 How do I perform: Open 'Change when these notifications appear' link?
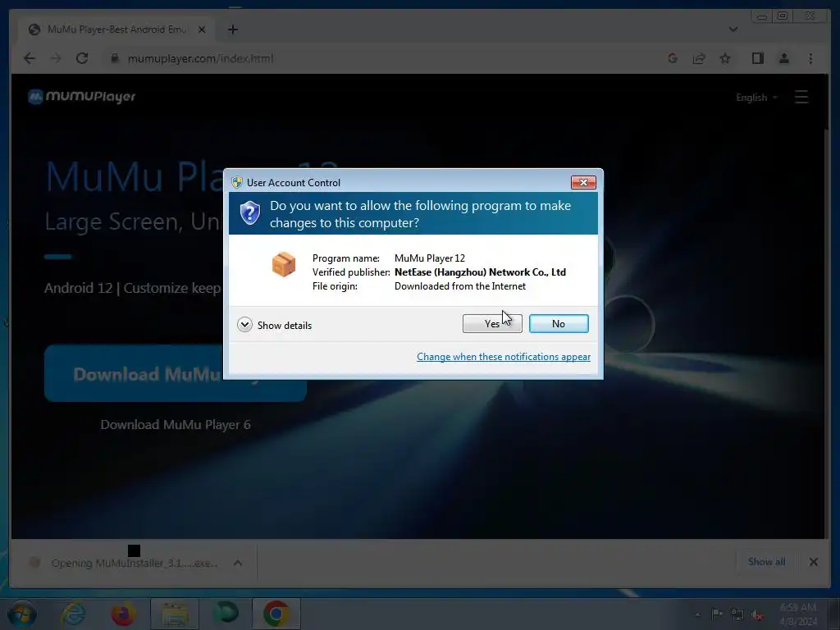pyautogui.click(x=504, y=357)
